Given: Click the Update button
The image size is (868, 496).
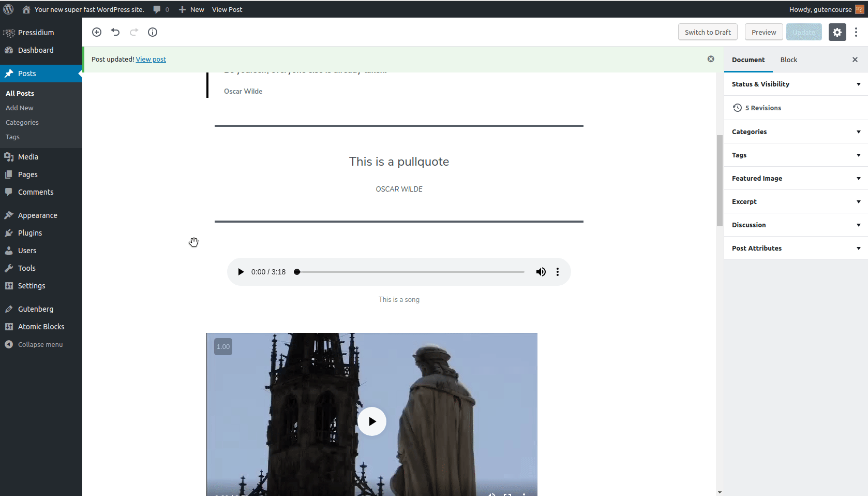Looking at the screenshot, I should [x=804, y=32].
